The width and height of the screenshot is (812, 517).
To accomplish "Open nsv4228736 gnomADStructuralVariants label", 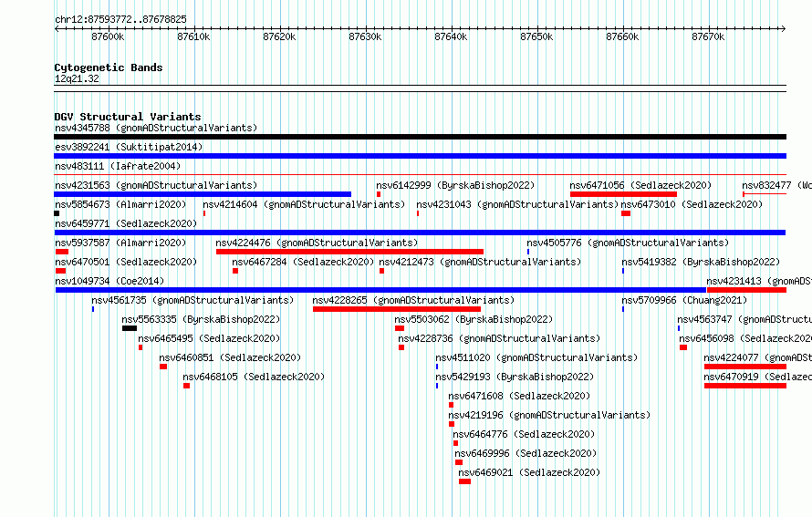I will click(x=499, y=338).
